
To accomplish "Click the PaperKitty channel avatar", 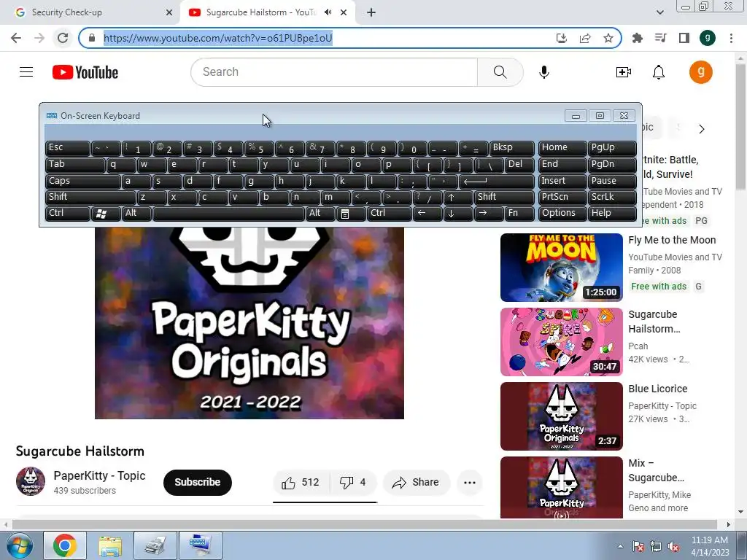I will 31,481.
